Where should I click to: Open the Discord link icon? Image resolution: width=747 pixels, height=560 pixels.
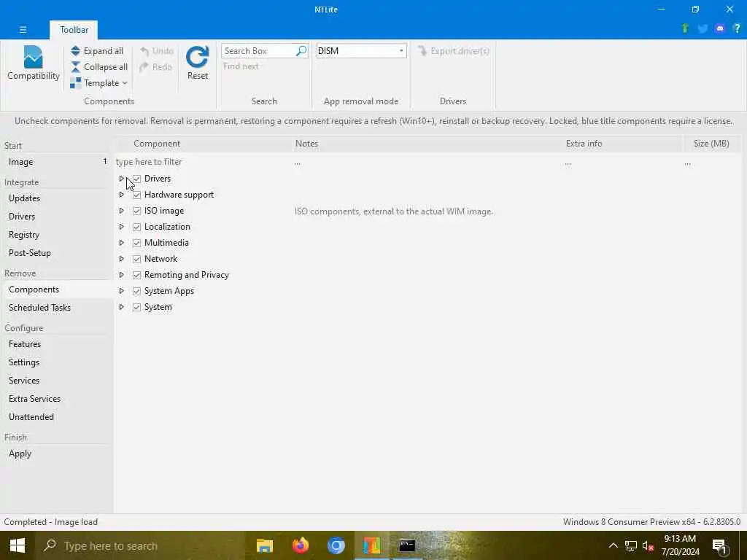(x=720, y=28)
